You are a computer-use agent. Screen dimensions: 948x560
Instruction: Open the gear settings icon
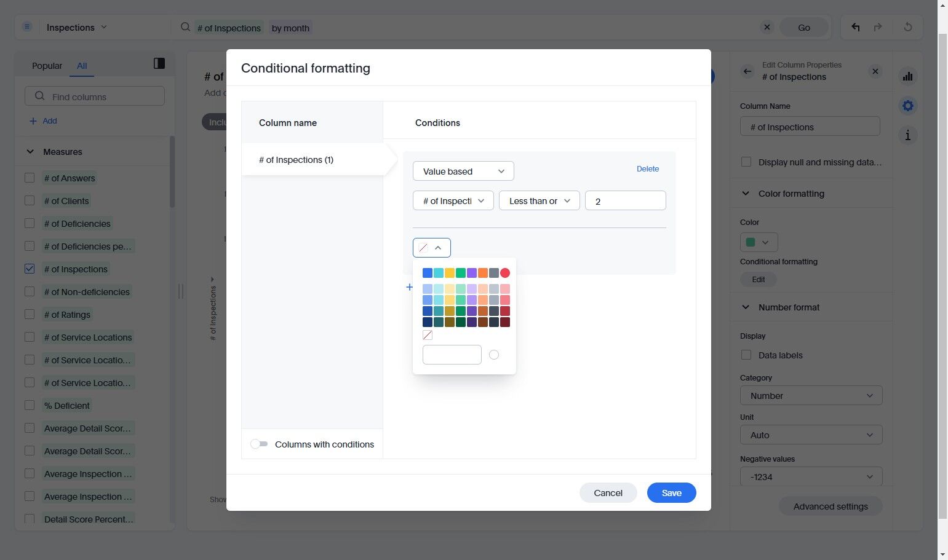[907, 106]
